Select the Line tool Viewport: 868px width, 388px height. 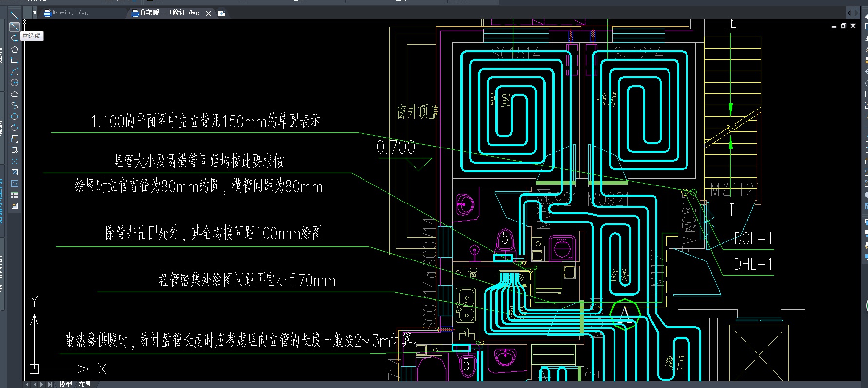click(x=14, y=16)
